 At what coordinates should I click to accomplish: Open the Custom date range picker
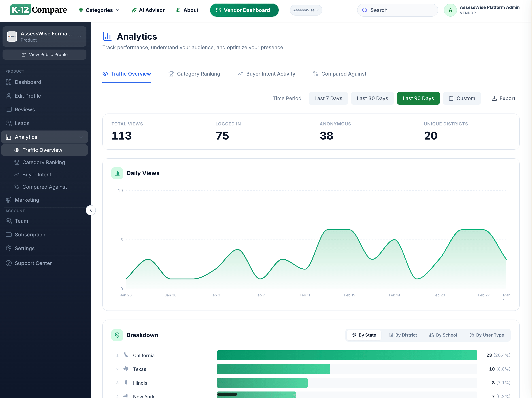(462, 98)
